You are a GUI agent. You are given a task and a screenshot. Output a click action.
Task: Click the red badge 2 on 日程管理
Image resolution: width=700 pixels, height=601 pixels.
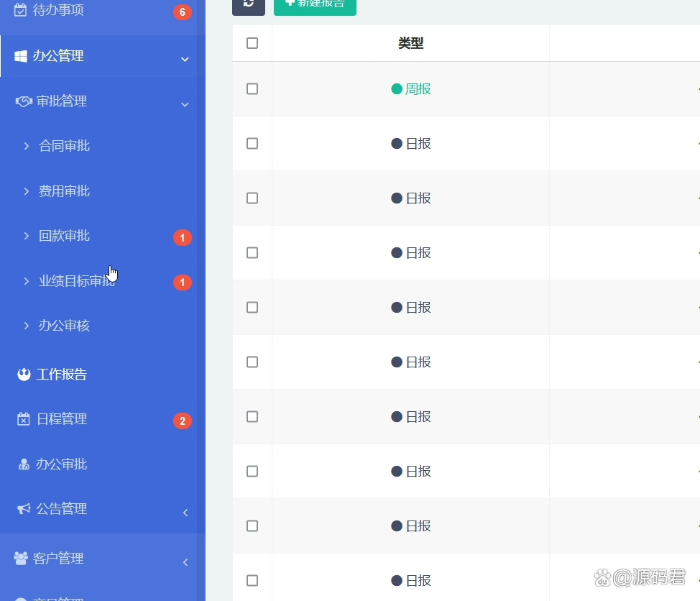click(182, 421)
